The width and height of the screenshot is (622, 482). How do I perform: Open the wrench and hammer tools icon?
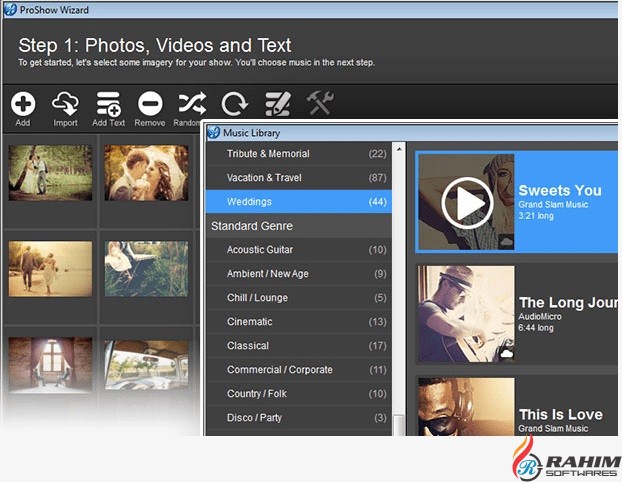319,103
